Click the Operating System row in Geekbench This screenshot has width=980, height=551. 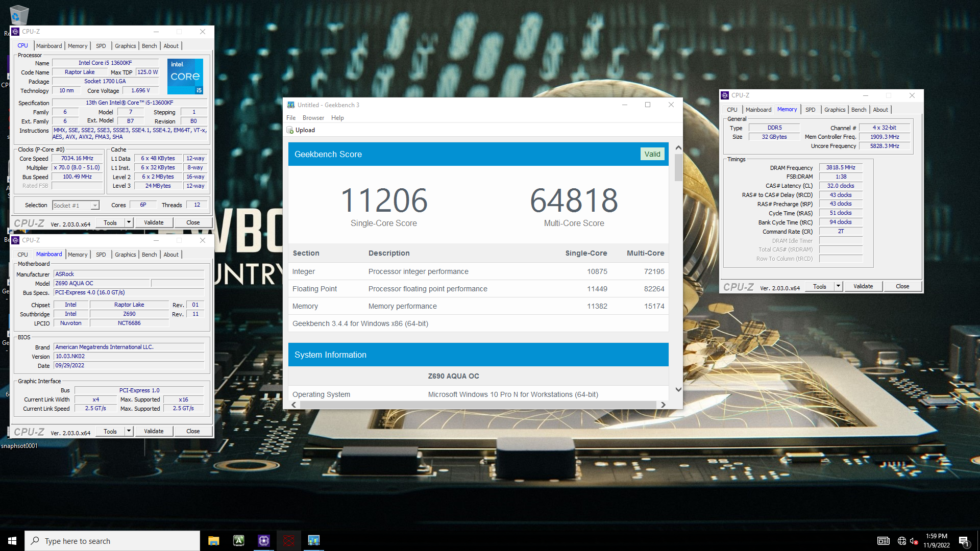478,394
